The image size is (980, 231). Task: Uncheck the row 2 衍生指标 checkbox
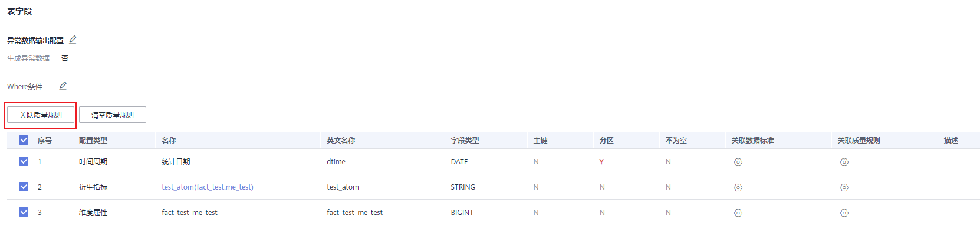point(24,187)
